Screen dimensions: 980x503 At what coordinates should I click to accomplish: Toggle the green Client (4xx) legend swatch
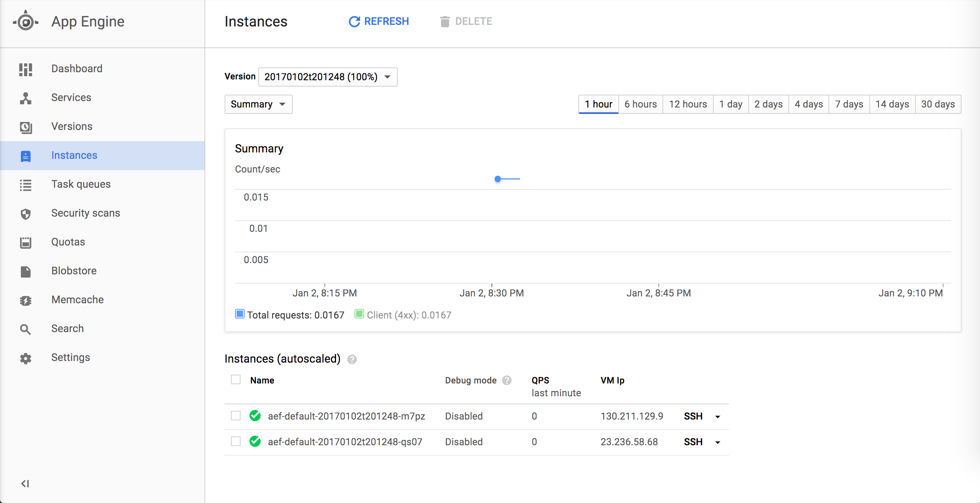click(x=359, y=314)
